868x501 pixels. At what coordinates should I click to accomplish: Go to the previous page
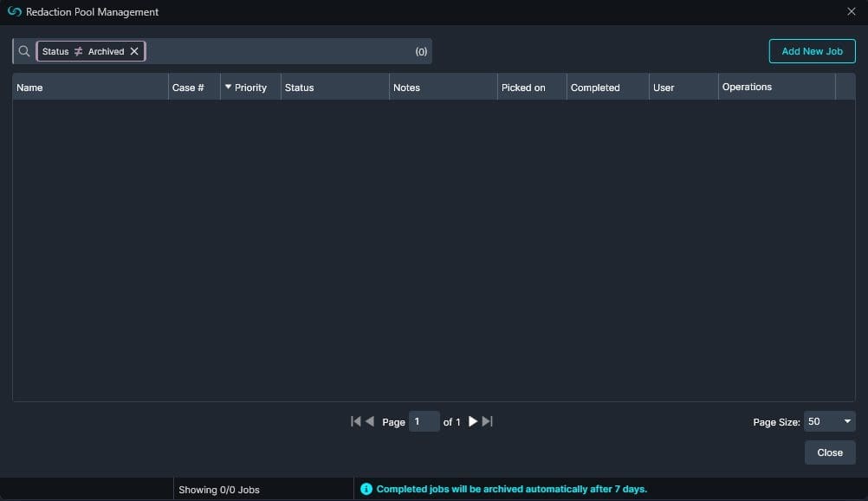pos(370,421)
